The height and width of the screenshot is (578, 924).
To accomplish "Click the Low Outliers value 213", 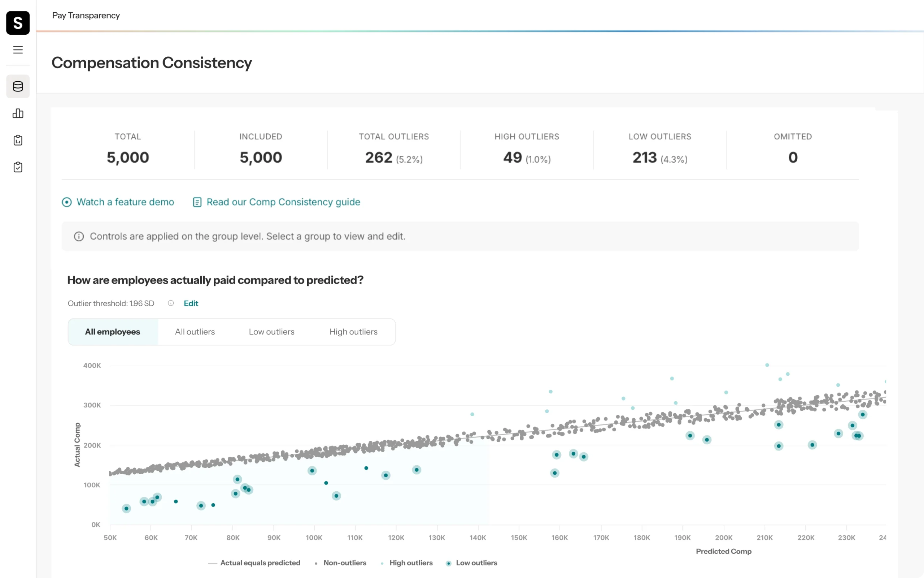I will pos(645,158).
